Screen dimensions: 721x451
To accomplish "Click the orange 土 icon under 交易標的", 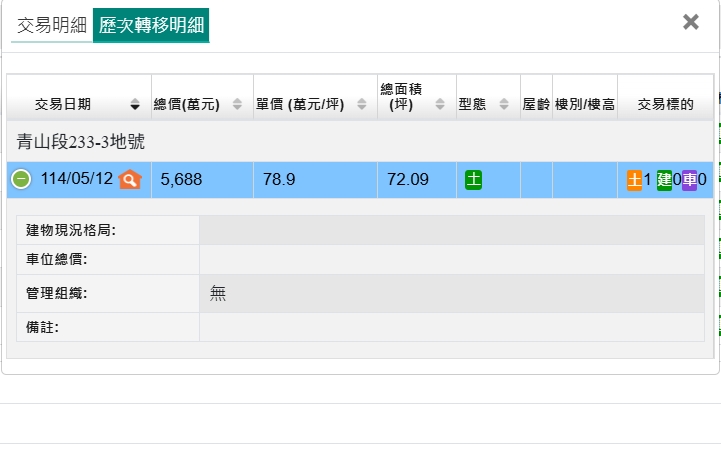I will click(634, 180).
